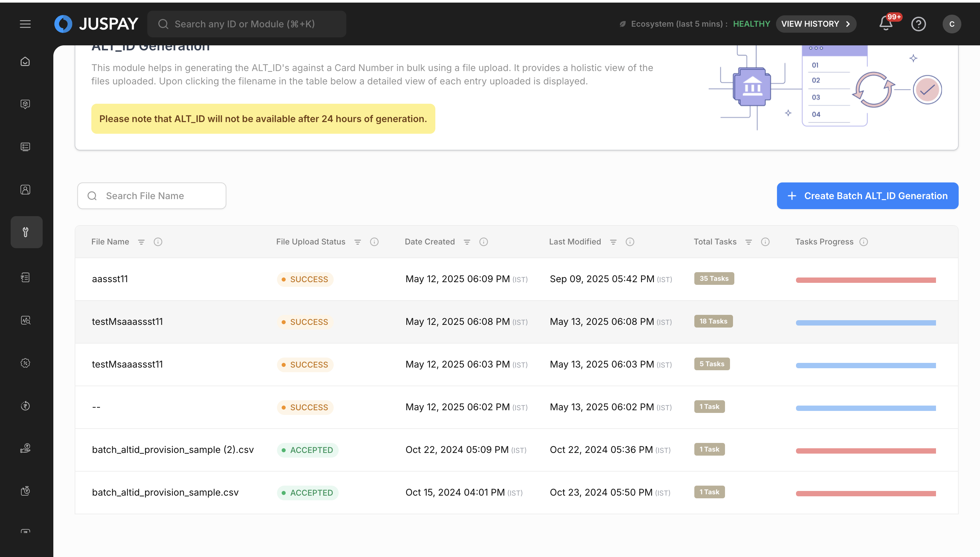Open batch_altid_provision_sample (2).csv file entry

(x=173, y=450)
